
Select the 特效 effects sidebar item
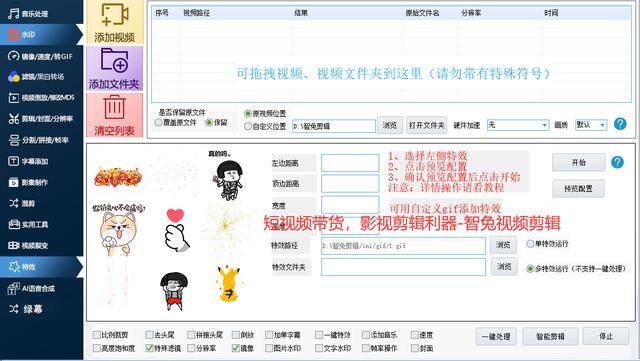(x=41, y=267)
